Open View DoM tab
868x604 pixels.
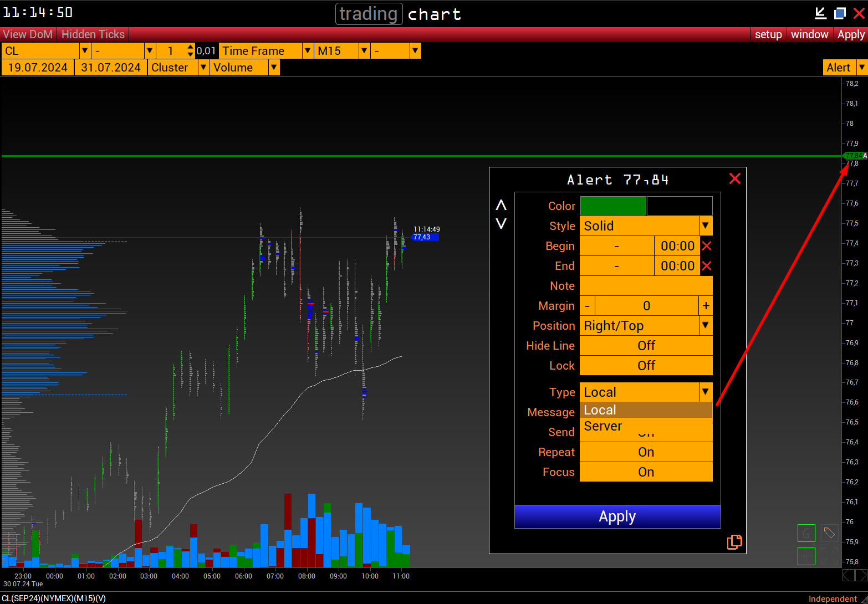pos(28,34)
